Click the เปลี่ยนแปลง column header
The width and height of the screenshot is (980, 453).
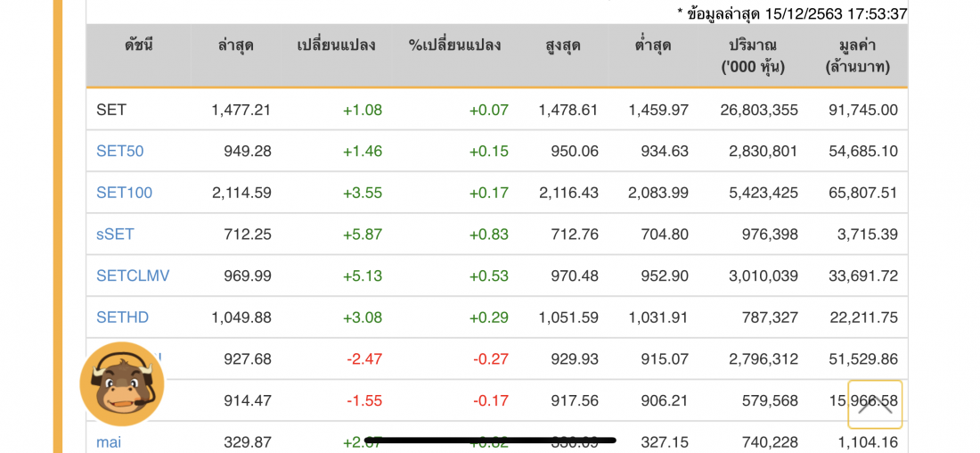pyautogui.click(x=336, y=45)
